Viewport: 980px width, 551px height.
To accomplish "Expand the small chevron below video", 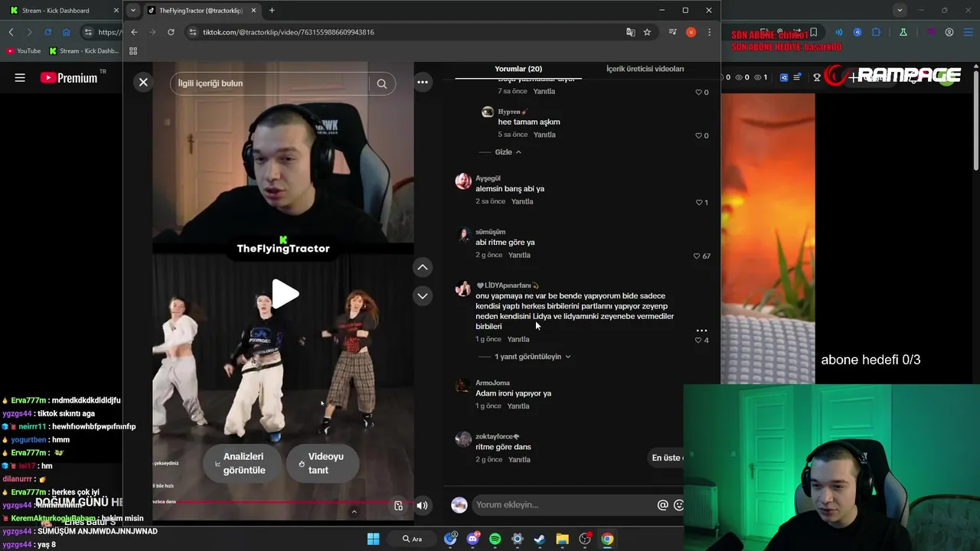I will (x=354, y=512).
